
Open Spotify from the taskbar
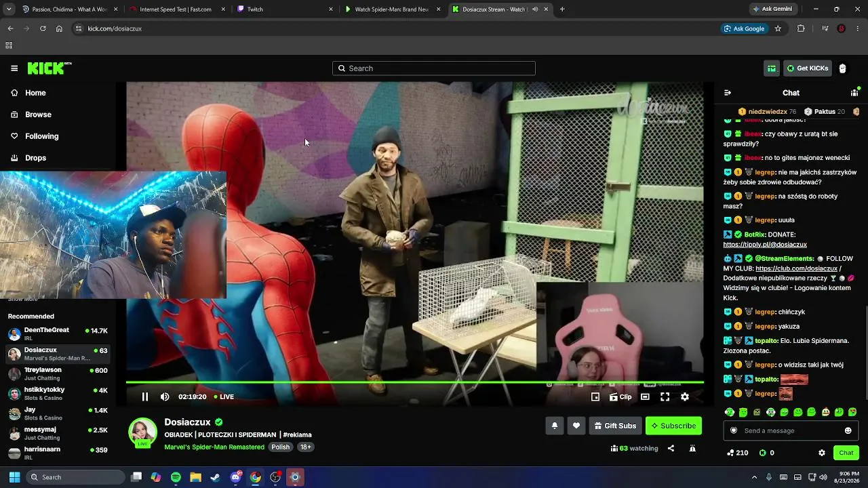point(176,477)
